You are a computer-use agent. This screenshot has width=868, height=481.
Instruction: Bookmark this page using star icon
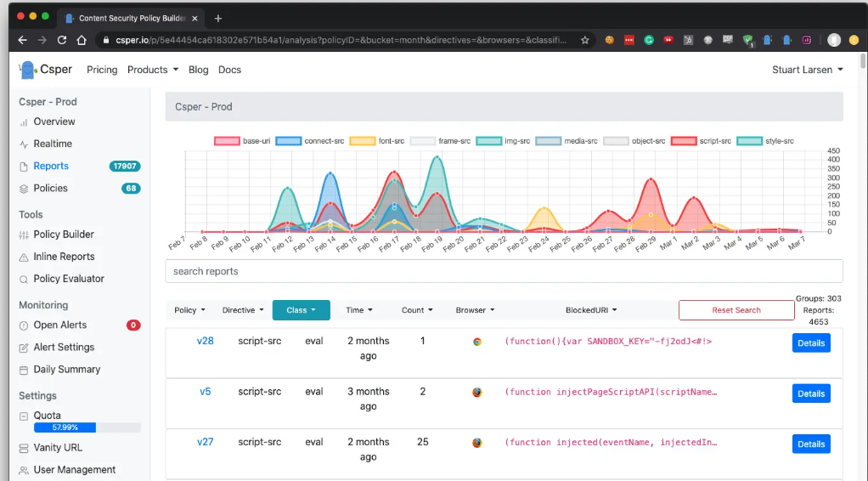[x=585, y=40]
